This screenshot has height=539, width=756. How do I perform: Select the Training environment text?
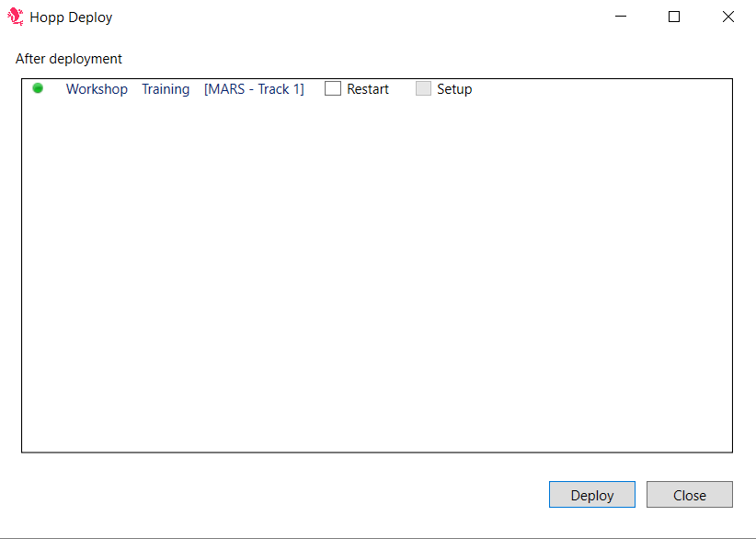[166, 88]
